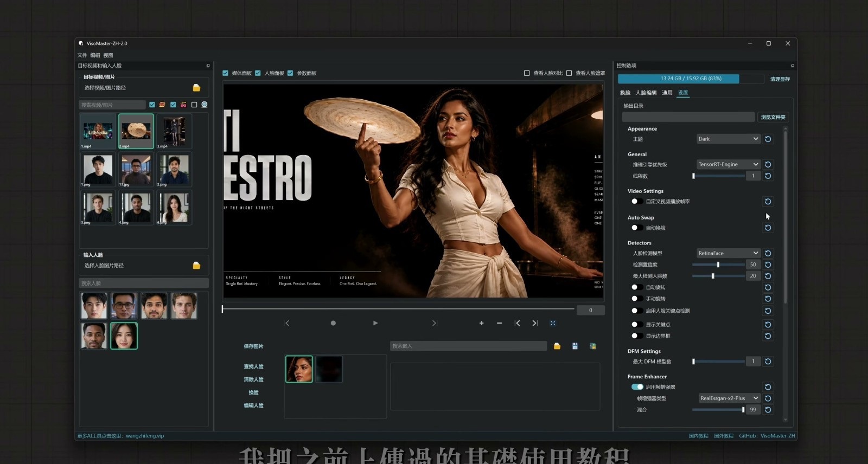This screenshot has width=868, height=464.
Task: Toggle fullscreen preview icon
Action: (x=553, y=323)
